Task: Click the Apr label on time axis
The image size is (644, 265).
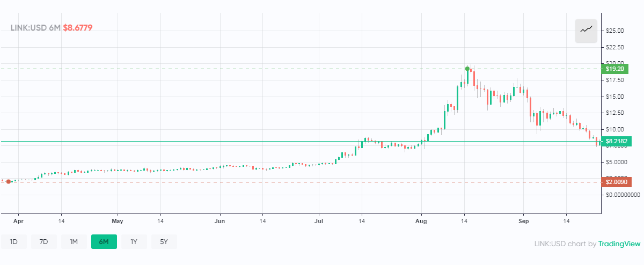Action: (x=18, y=220)
